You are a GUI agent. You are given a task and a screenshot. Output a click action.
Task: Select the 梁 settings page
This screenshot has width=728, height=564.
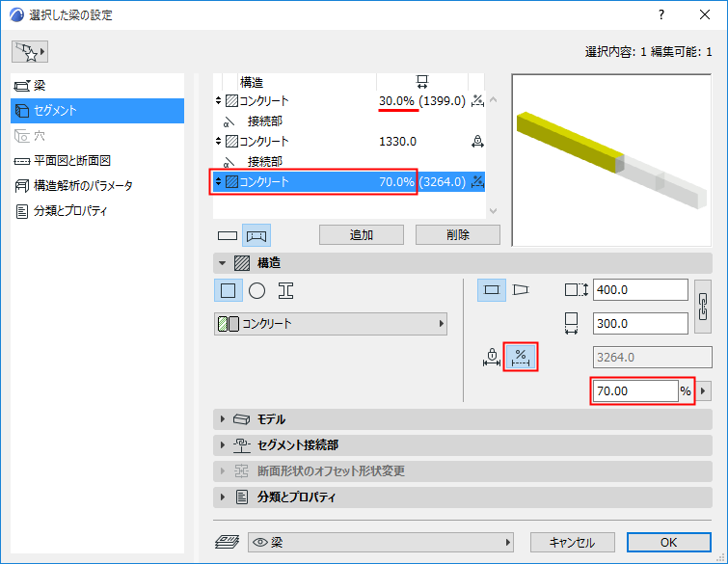pos(97,86)
